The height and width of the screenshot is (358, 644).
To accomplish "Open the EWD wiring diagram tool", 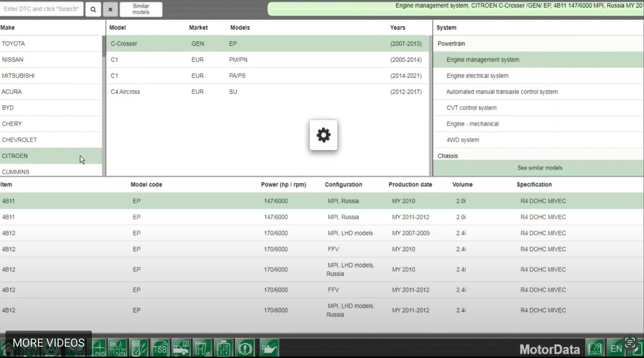I will coord(98,348).
